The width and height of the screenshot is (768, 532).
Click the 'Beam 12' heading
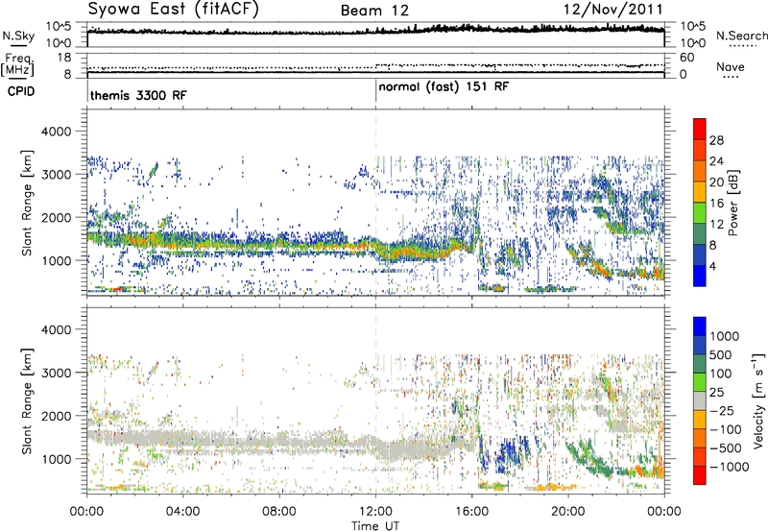click(x=374, y=11)
